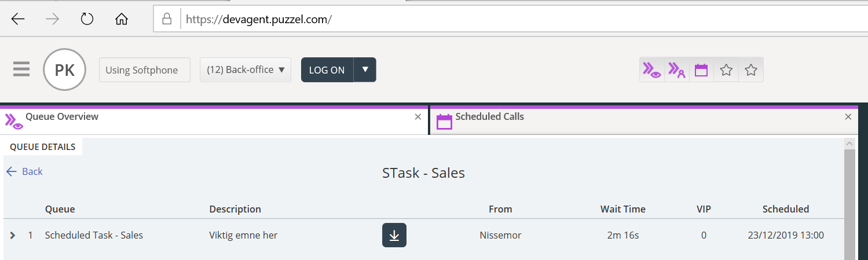Select the Queue Overview tab
868x260 pixels.
62,116
